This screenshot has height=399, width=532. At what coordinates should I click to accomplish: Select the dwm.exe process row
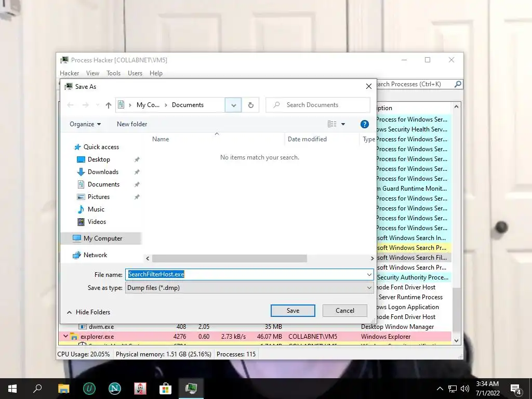255,327
